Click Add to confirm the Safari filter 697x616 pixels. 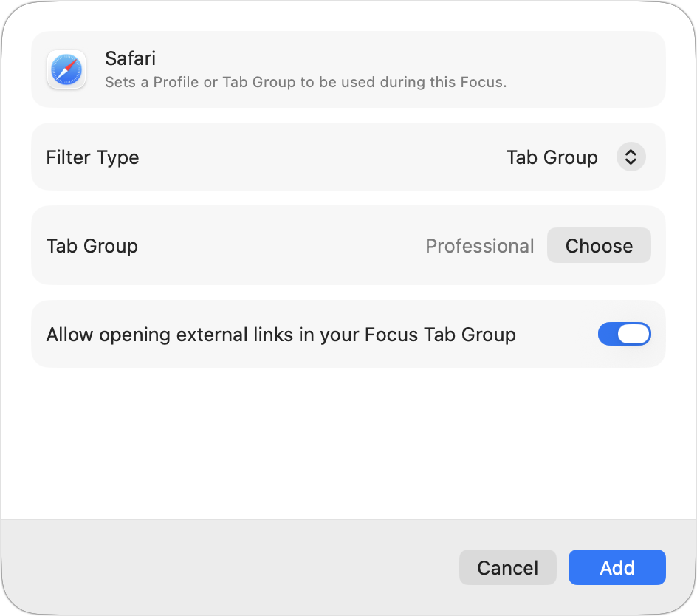coord(617,567)
